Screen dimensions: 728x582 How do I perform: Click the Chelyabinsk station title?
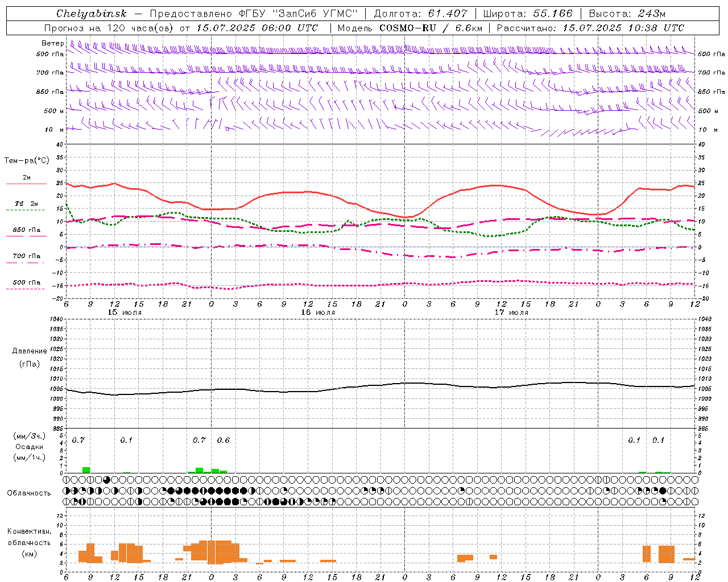coord(92,14)
